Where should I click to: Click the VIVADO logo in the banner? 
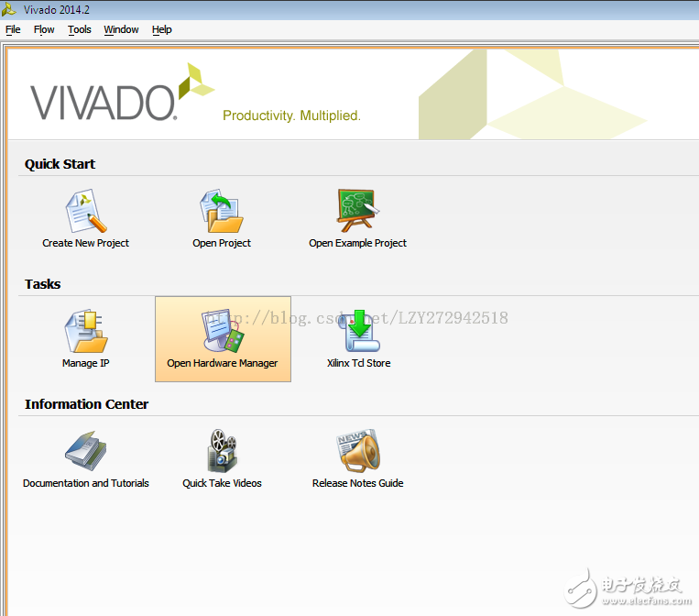[103, 102]
